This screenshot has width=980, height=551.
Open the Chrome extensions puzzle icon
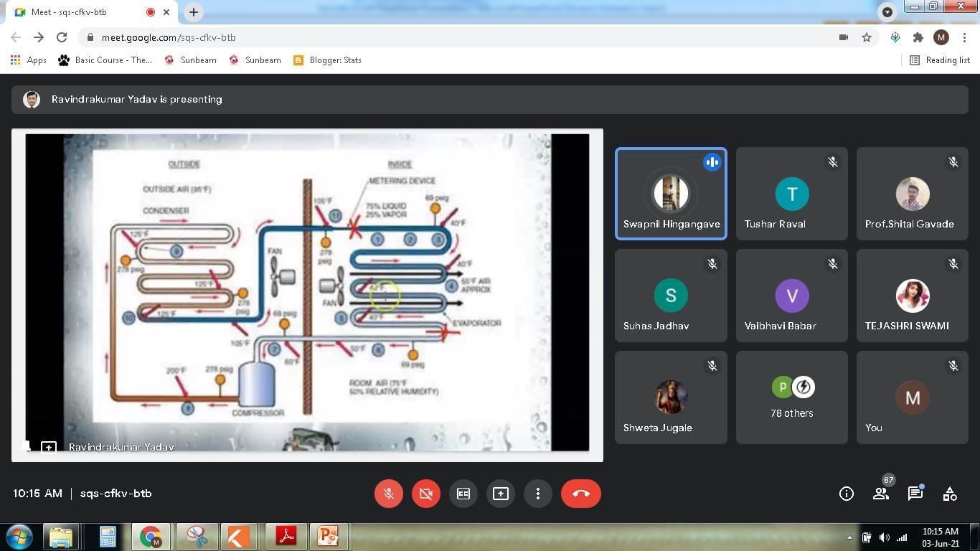click(x=918, y=37)
